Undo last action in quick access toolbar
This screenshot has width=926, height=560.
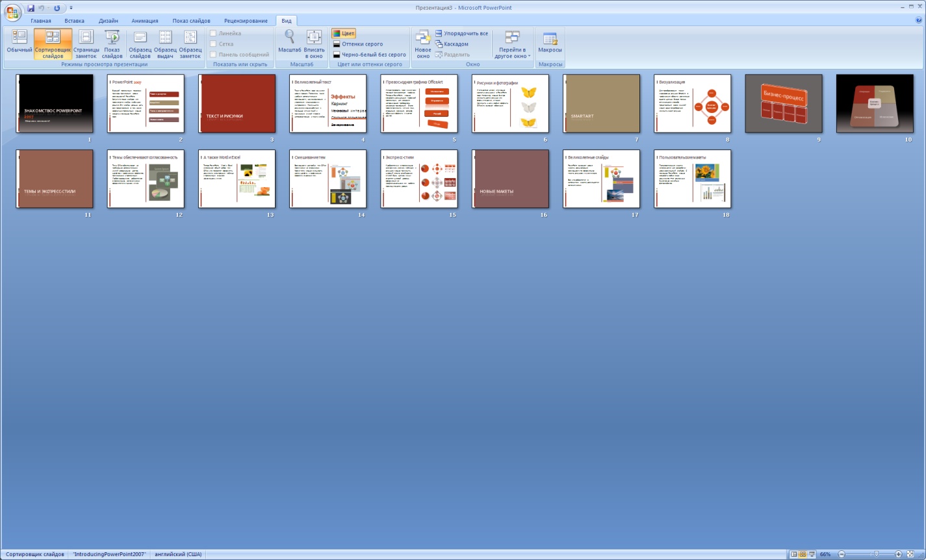(42, 8)
